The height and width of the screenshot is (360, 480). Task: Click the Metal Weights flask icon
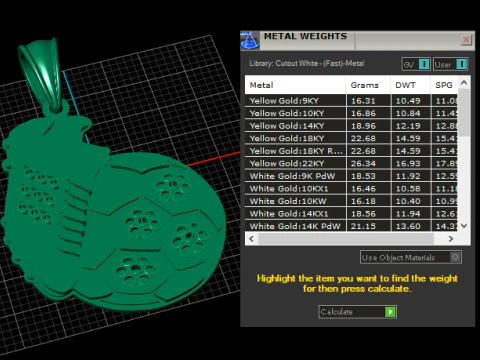(x=250, y=41)
